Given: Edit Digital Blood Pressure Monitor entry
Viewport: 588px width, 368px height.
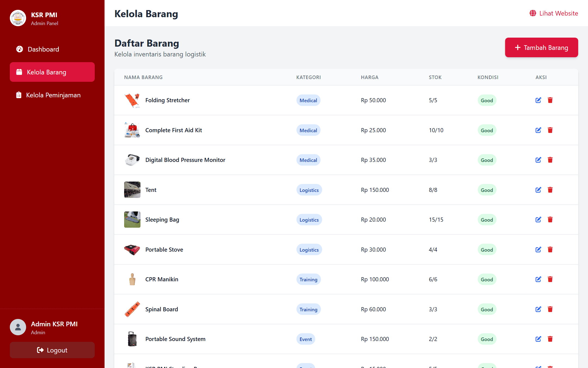Looking at the screenshot, I should [538, 160].
